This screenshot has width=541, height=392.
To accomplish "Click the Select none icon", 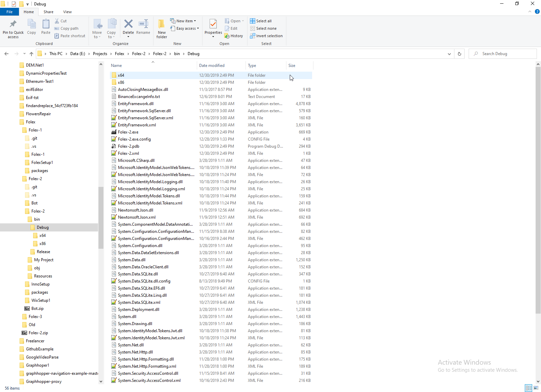I will pyautogui.click(x=253, y=28).
